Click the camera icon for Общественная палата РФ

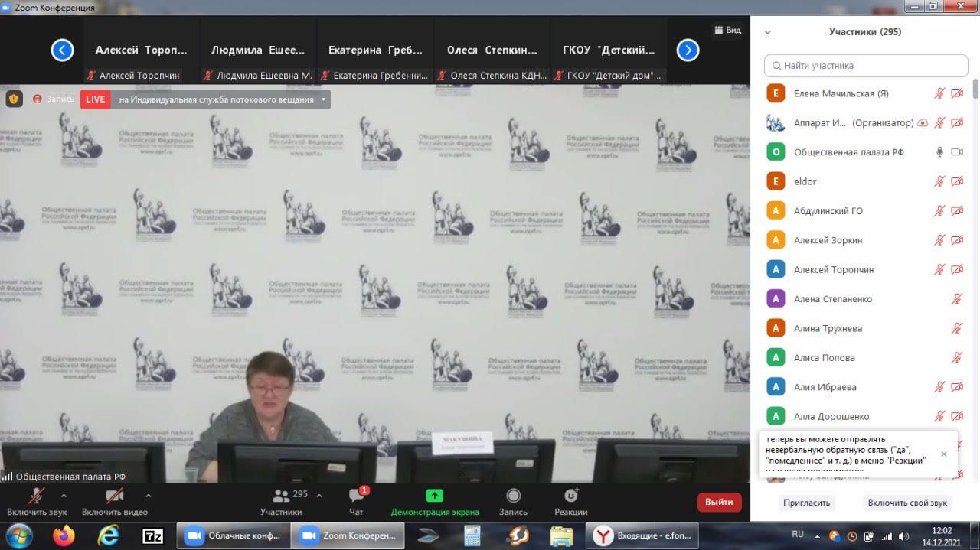pyautogui.click(x=957, y=152)
